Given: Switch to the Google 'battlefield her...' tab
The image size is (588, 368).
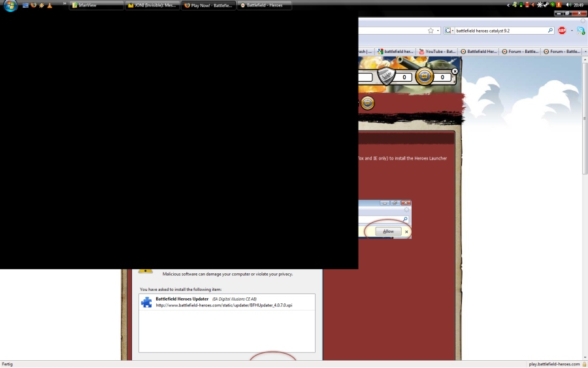Looking at the screenshot, I should [395, 52].
